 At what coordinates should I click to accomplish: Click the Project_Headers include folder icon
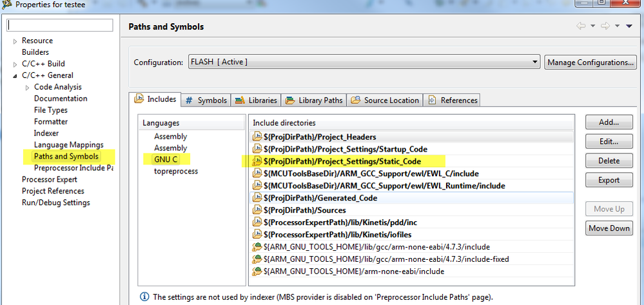click(x=257, y=137)
